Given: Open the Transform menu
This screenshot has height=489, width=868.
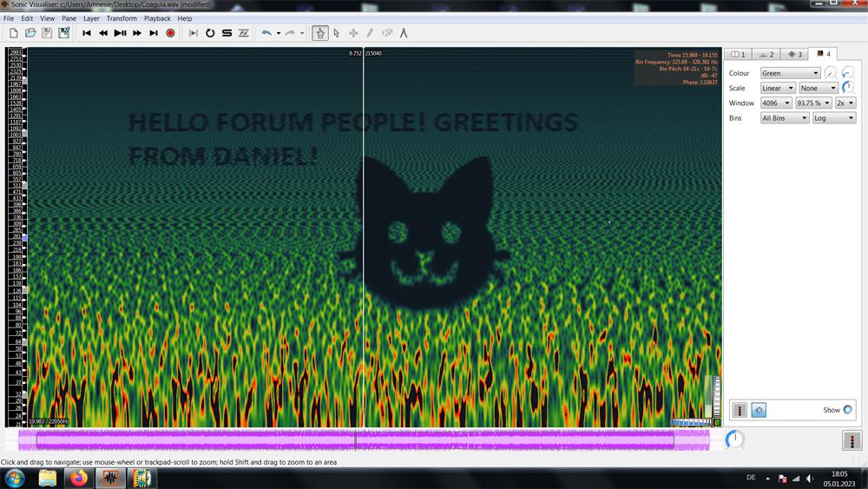Looking at the screenshot, I should (122, 18).
